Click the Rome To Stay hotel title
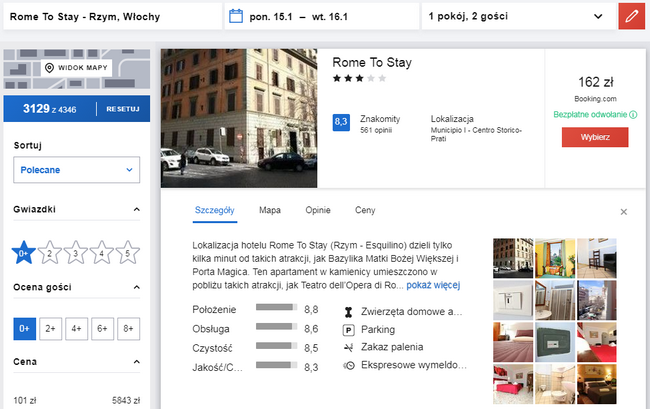650x409 pixels. (x=372, y=63)
